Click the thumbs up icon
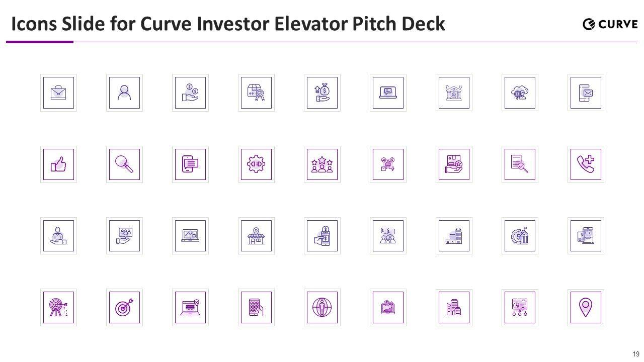 [x=58, y=164]
